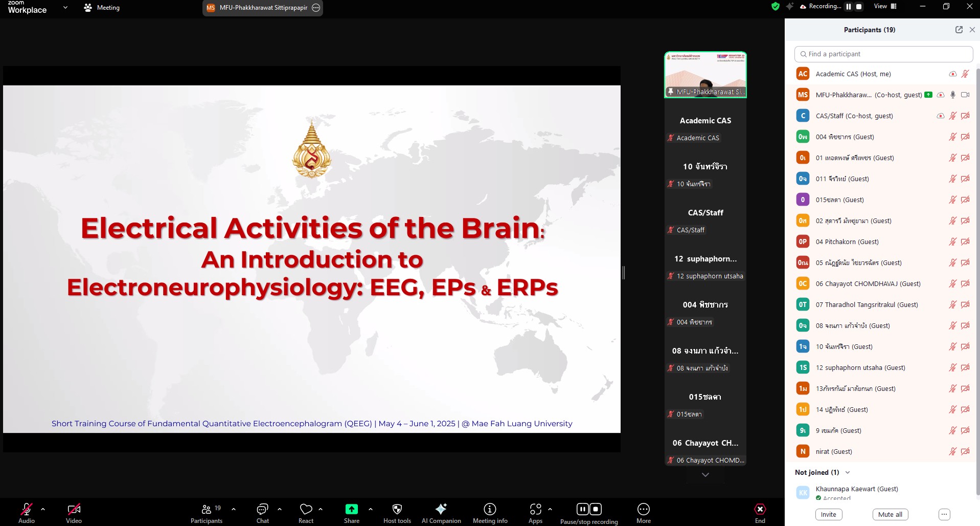980x526 pixels.
Task: Open Host tools shield icon
Action: tap(397, 509)
